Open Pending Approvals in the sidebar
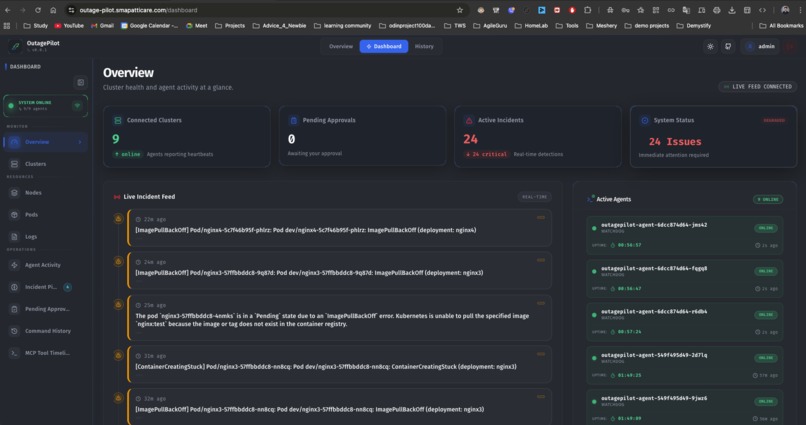The image size is (806, 425). 45,309
